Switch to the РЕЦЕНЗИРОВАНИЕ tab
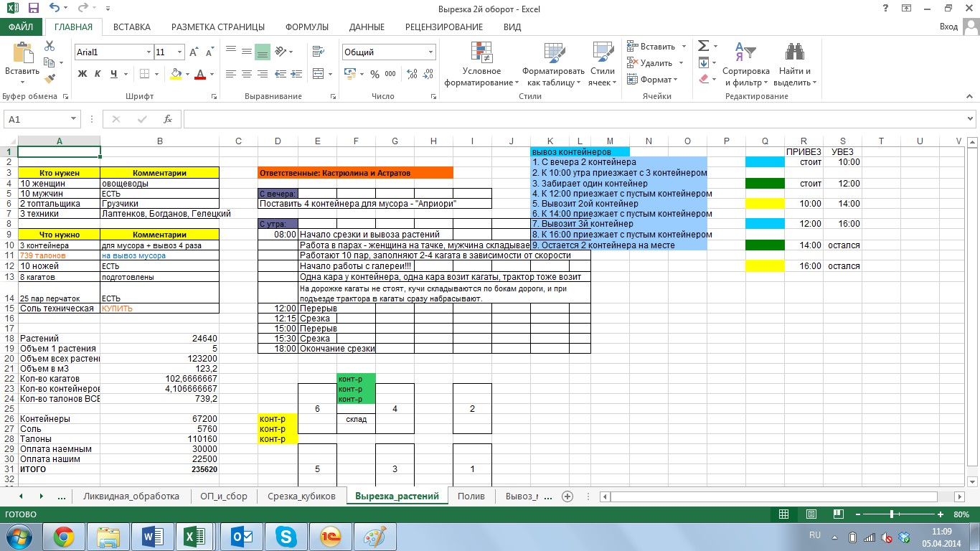 pyautogui.click(x=444, y=27)
